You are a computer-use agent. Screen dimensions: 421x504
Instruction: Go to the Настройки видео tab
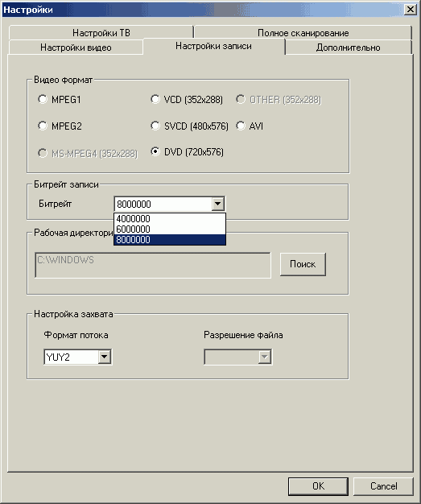tap(76, 48)
